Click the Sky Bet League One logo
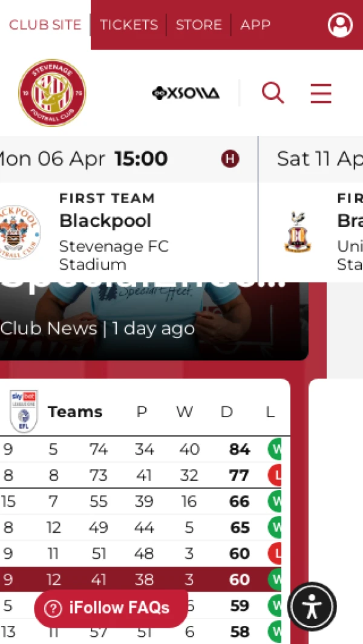The height and width of the screenshot is (644, 363). click(x=24, y=411)
